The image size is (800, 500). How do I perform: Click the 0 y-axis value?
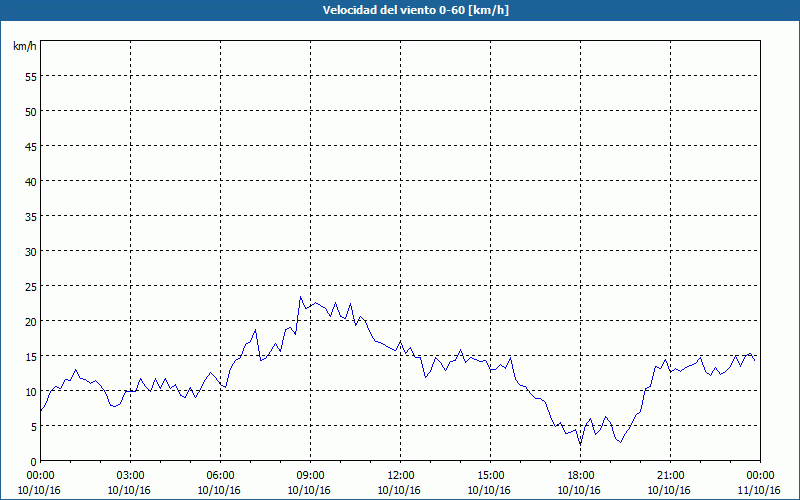point(34,462)
